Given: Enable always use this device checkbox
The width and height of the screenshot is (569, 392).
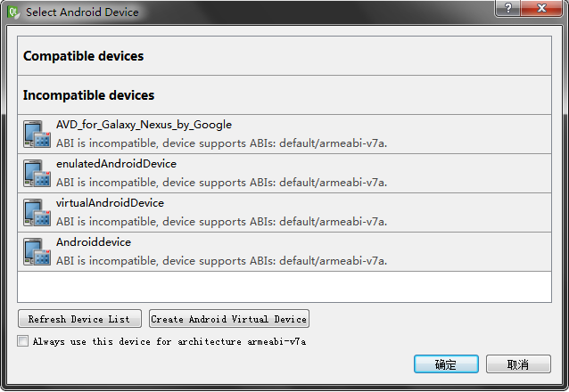Looking at the screenshot, I should coord(22,341).
